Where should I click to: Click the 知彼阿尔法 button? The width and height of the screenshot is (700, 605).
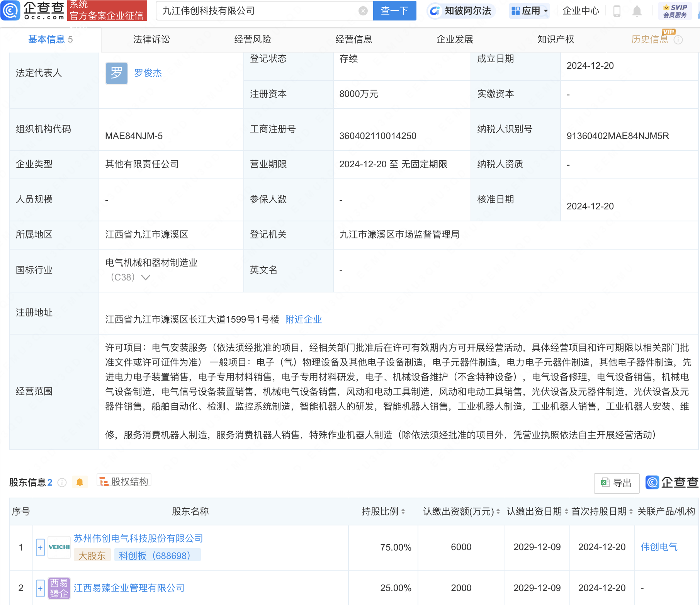click(461, 11)
